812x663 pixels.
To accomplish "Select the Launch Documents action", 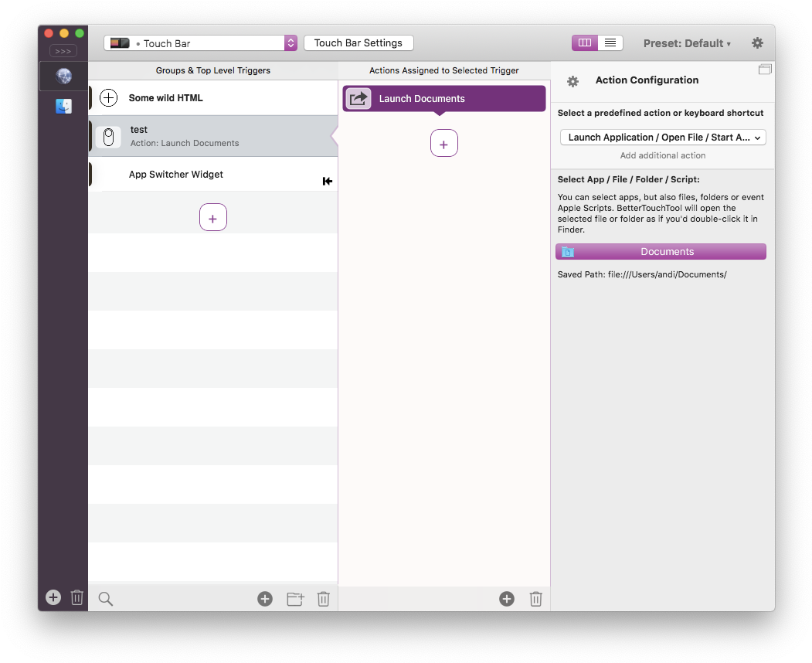I will click(x=443, y=98).
